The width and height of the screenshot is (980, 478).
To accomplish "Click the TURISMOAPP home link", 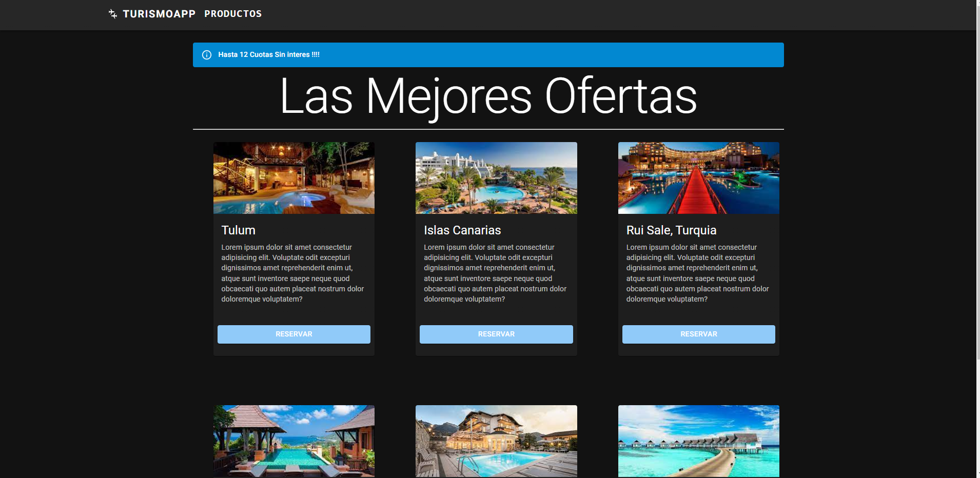I will click(x=159, y=14).
